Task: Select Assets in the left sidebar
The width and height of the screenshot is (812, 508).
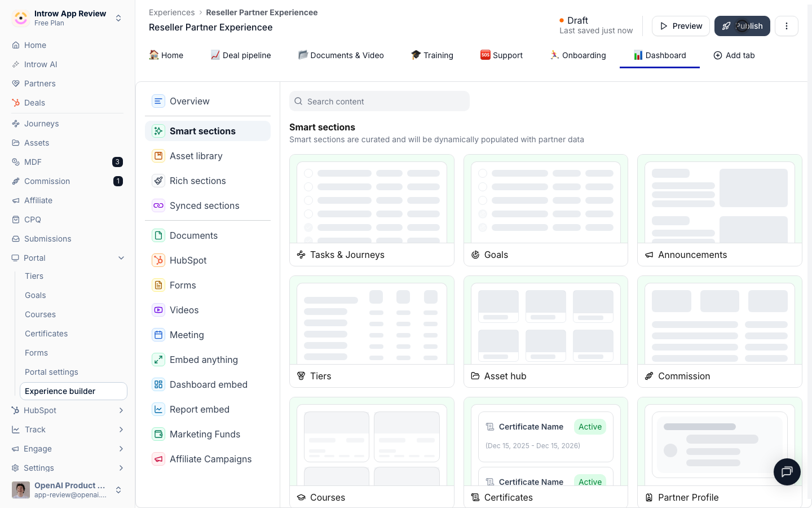Action: [x=37, y=143]
